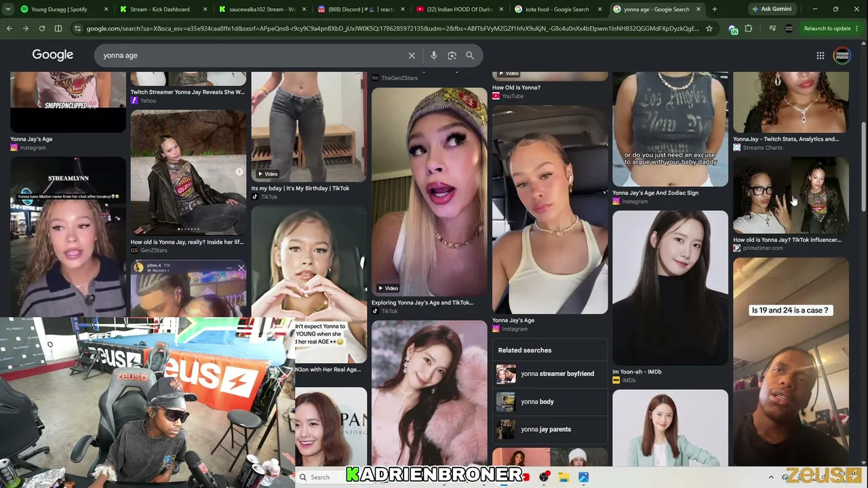Open "Twitch Streamer Yonna Jay Reveals" Yahoo result
Image resolution: width=868 pixels, height=488 pixels.
pyautogui.click(x=188, y=92)
